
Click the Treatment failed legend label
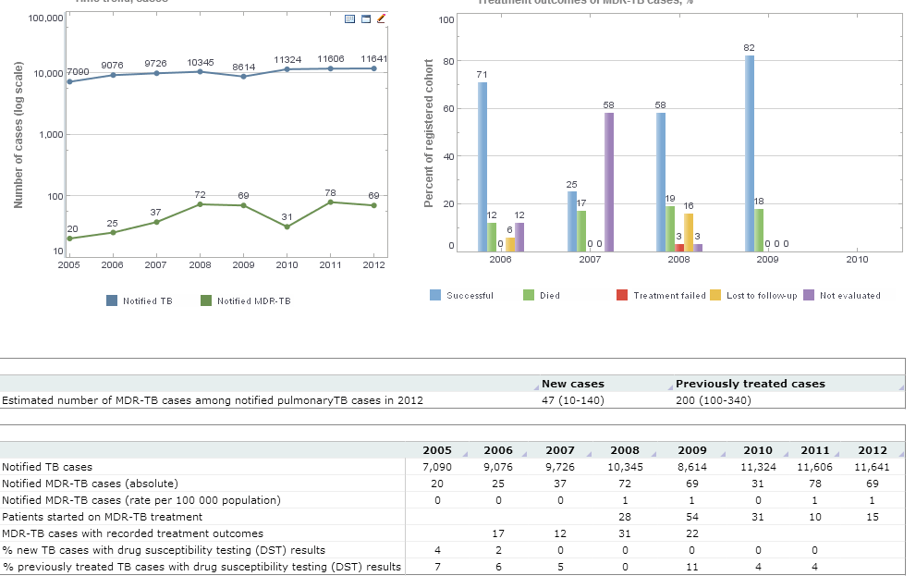[669, 296]
